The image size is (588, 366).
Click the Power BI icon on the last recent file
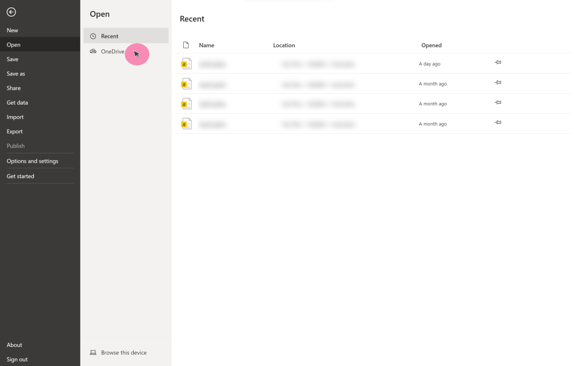click(185, 123)
